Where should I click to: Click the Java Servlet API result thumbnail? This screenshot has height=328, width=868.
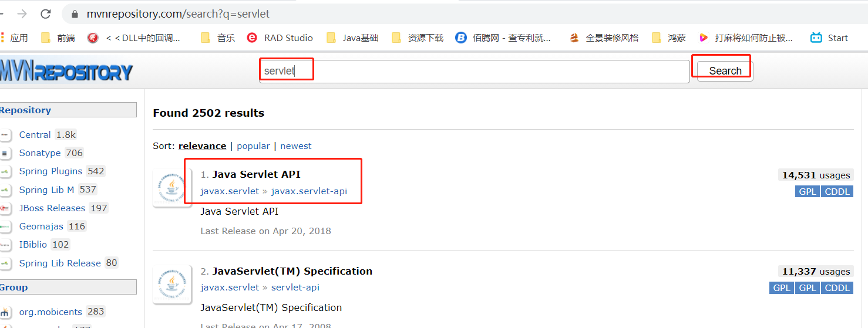pos(171,187)
